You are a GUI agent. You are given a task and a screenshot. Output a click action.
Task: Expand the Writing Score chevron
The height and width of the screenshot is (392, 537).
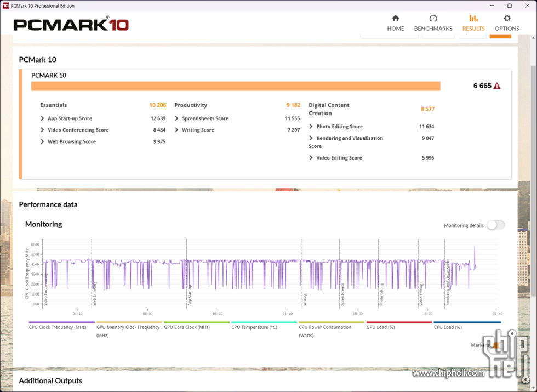(176, 130)
